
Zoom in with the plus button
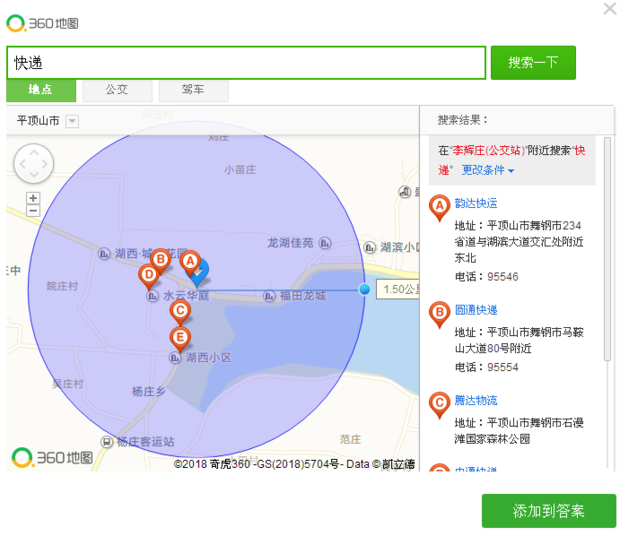[x=33, y=198]
